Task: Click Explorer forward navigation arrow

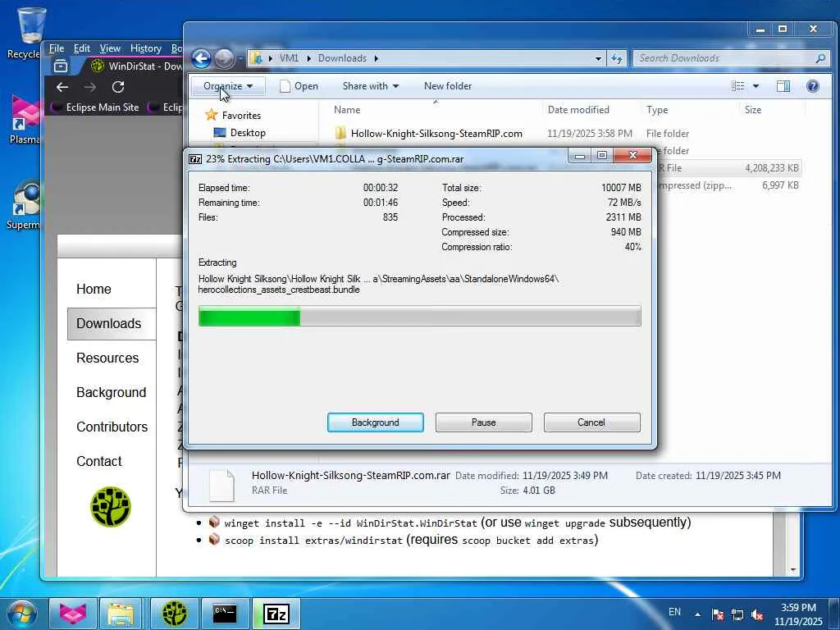Action: 225,58
